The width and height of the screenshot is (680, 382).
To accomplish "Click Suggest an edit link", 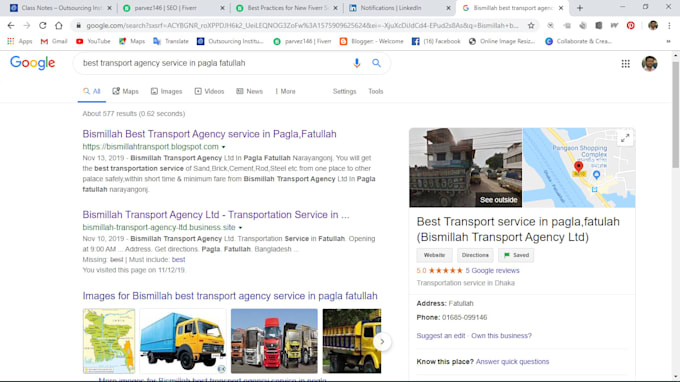I will pos(441,336).
